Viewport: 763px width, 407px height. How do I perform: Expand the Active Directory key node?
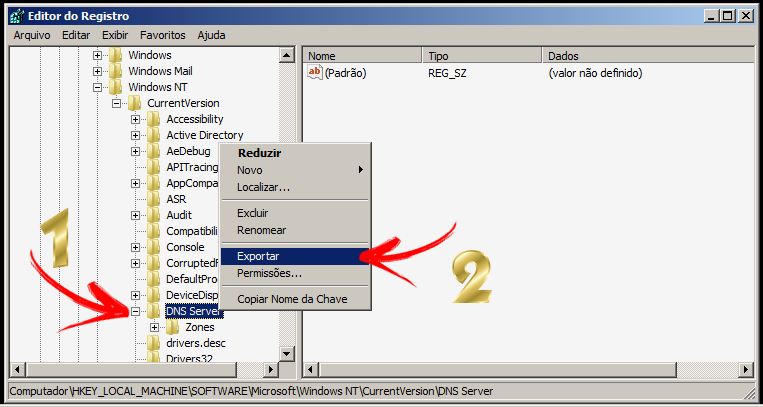(135, 135)
